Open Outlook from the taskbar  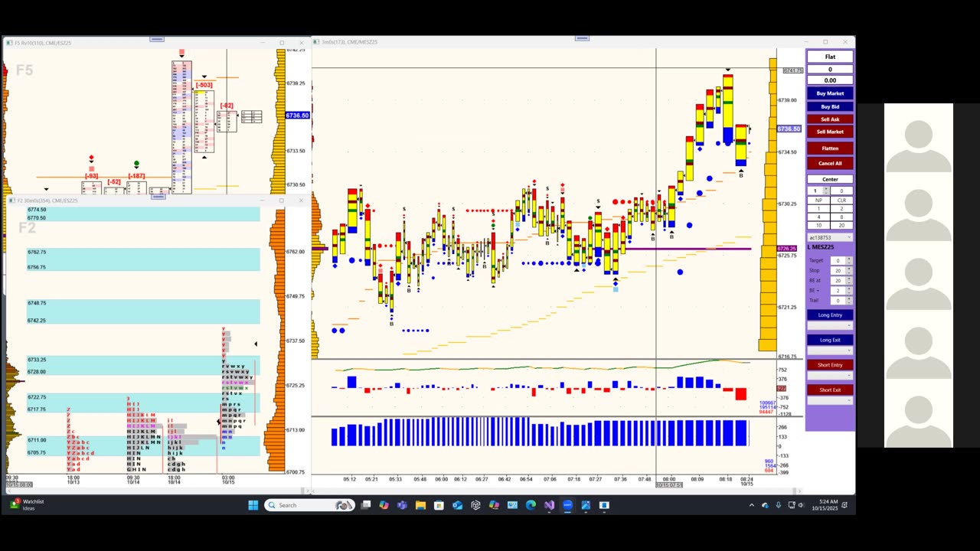tap(457, 505)
